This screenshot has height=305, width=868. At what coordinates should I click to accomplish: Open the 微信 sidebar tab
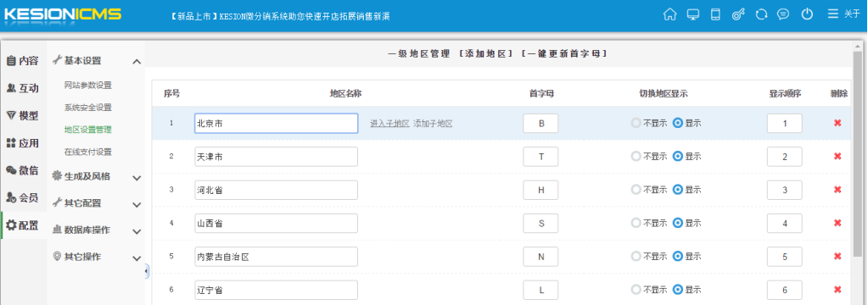pos(23,171)
